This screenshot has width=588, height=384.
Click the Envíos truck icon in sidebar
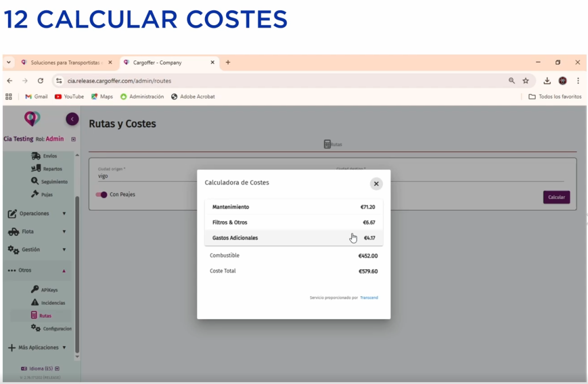36,156
